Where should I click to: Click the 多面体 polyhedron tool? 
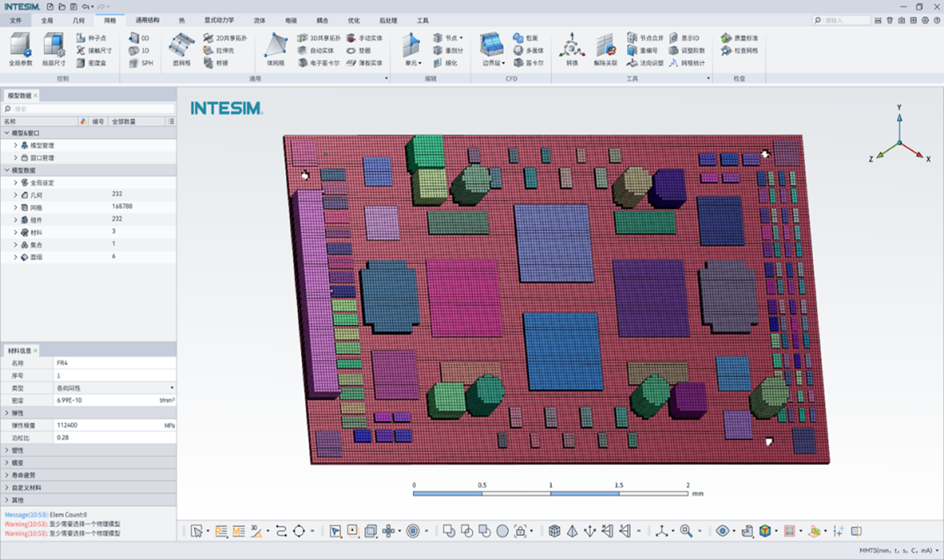529,50
